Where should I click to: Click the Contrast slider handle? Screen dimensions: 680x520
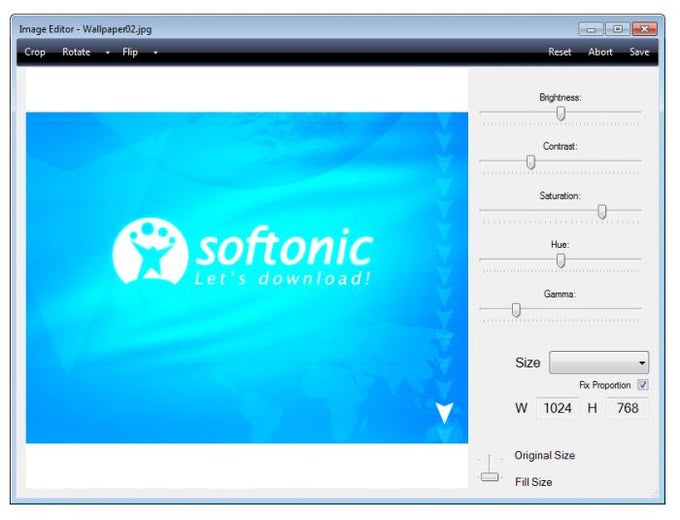[x=530, y=162]
